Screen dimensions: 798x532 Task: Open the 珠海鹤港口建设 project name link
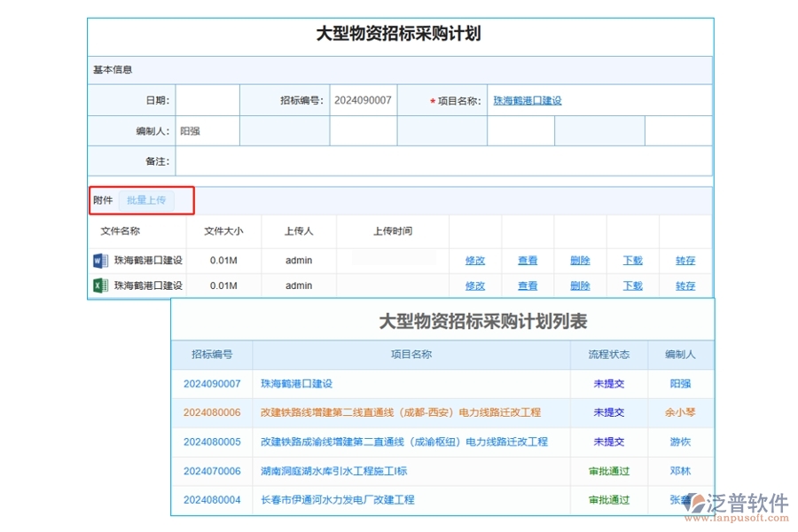click(527, 100)
